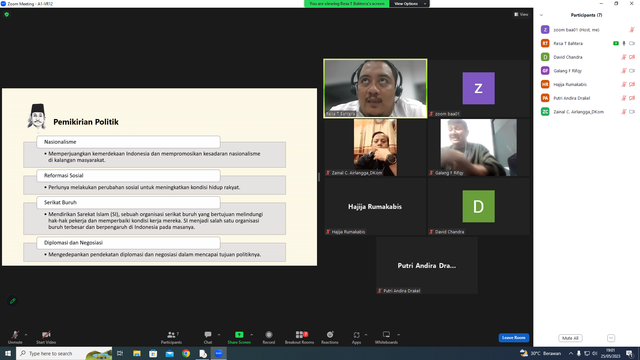Click Start Video camera icon
The height and width of the screenshot is (360, 640).
pyautogui.click(x=46, y=337)
